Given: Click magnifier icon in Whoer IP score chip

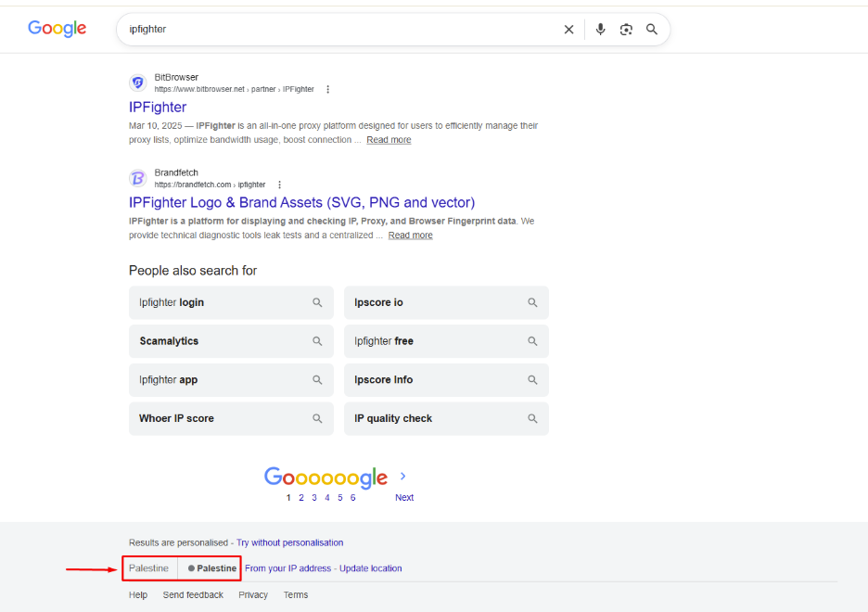Looking at the screenshot, I should coord(317,419).
